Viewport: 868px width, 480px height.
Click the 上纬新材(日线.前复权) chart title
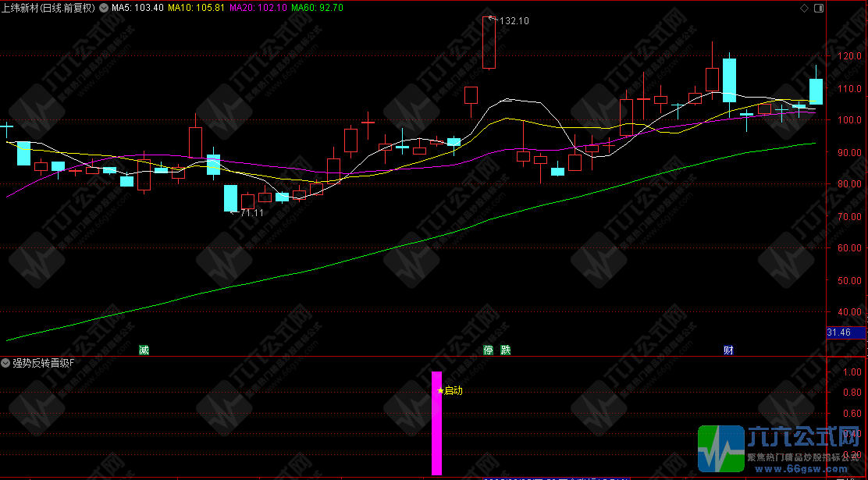coord(48,8)
